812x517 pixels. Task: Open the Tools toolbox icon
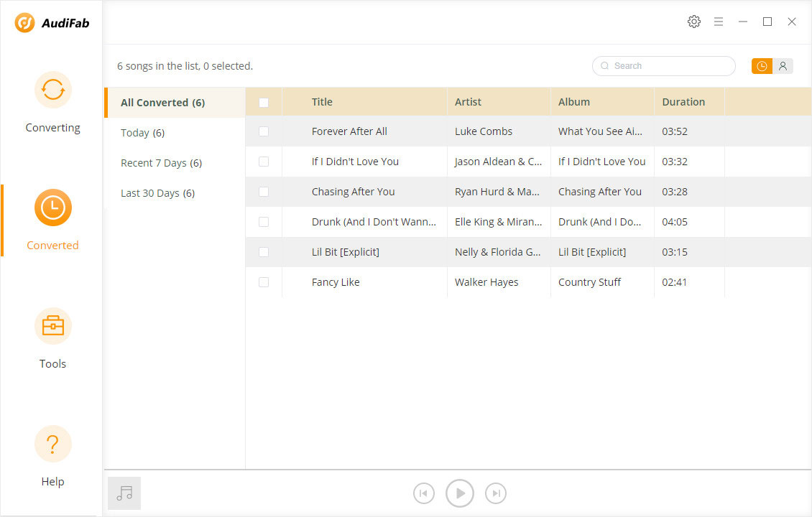(53, 326)
